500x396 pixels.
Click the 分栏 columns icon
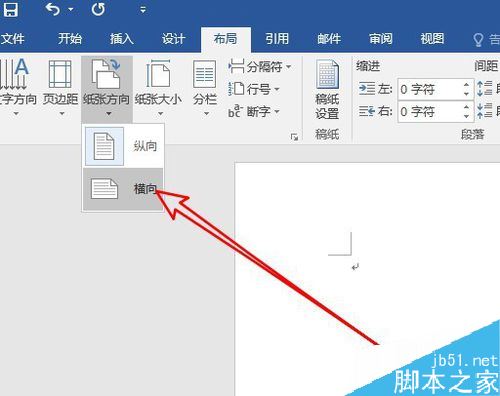pyautogui.click(x=204, y=74)
